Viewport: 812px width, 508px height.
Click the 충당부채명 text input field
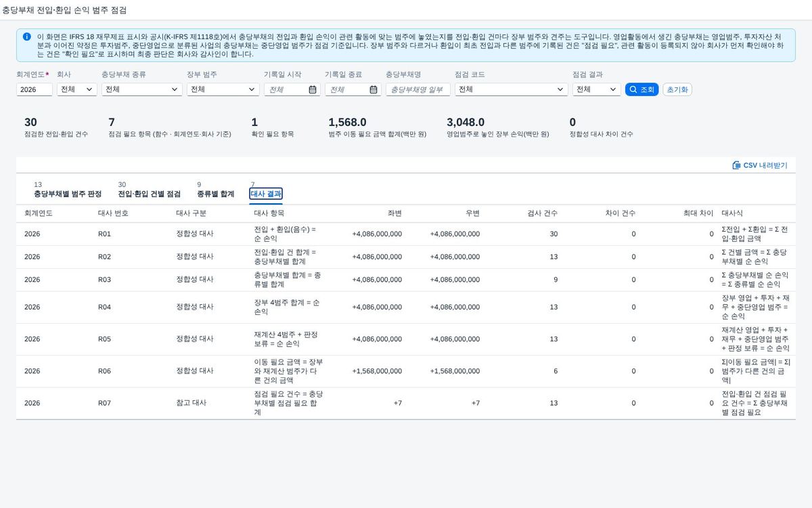point(418,89)
